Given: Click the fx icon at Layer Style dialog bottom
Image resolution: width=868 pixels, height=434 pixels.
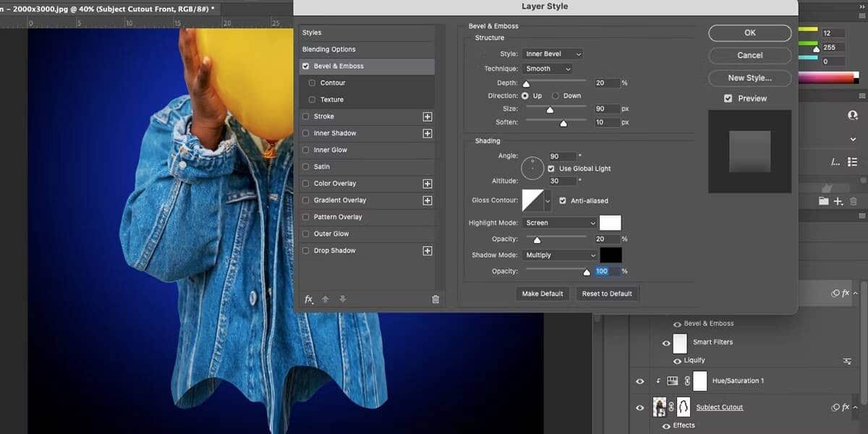Looking at the screenshot, I should (x=309, y=299).
